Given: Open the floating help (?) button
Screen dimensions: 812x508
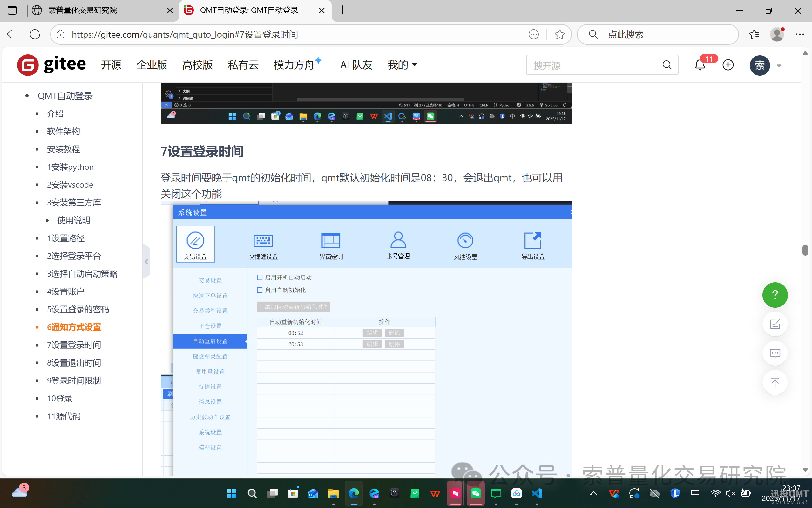Looking at the screenshot, I should click(775, 295).
